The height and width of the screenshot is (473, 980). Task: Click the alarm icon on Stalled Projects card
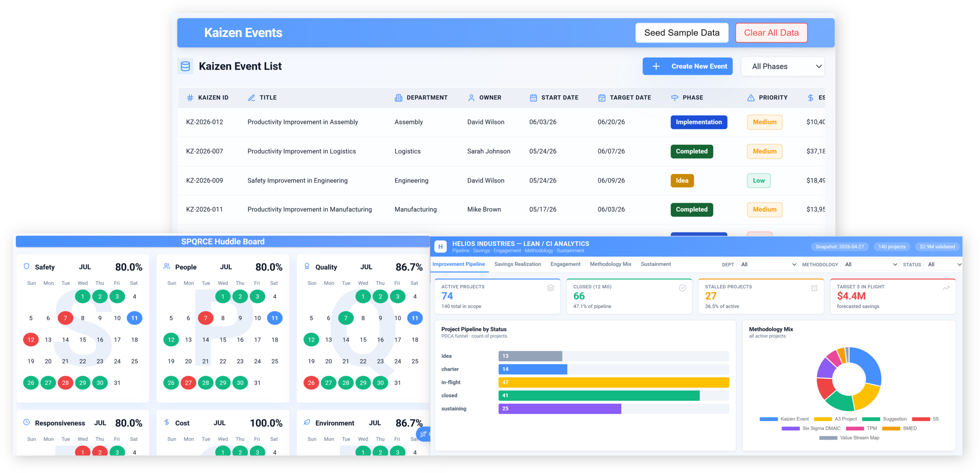pos(814,288)
